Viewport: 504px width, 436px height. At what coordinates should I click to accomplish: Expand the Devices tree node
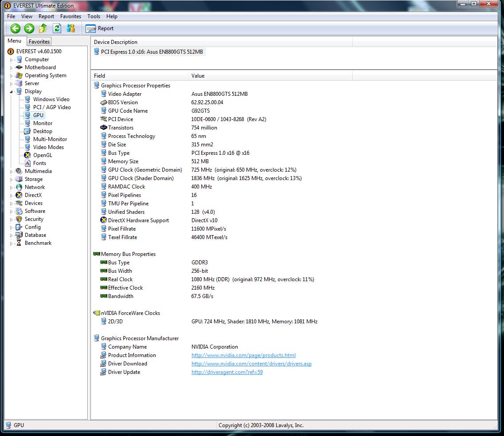click(11, 204)
